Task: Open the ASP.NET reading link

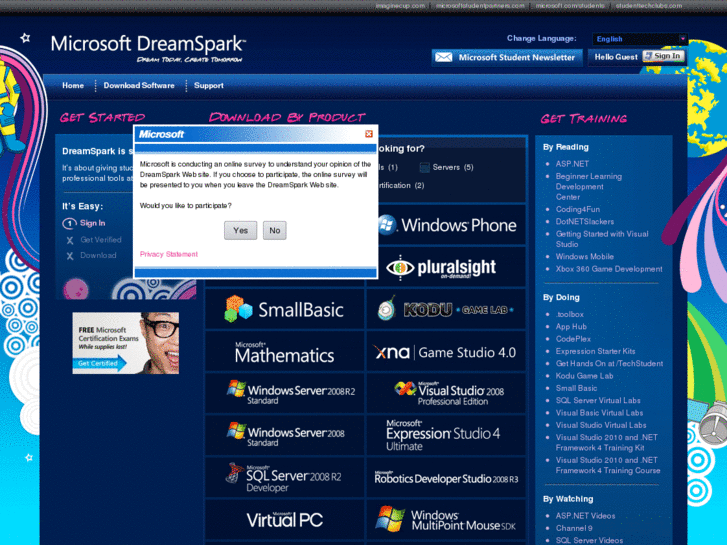Action: [x=572, y=163]
